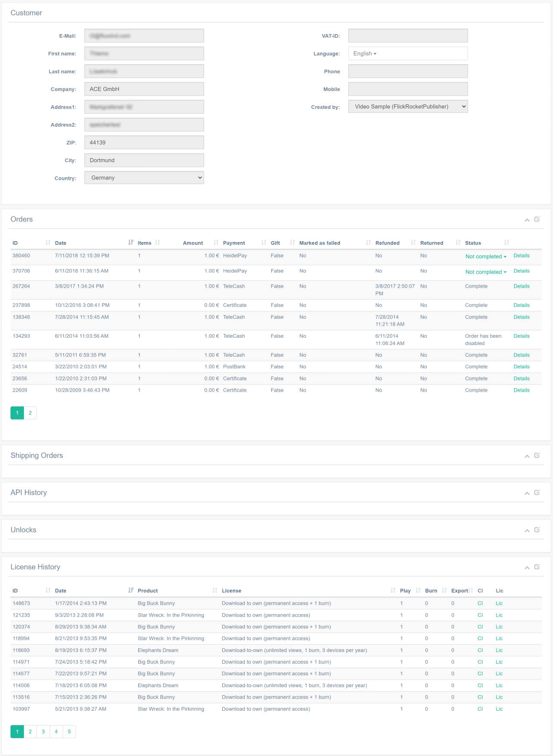Collapse the Orders panel
Viewport: 553px width, 756px height.
point(527,220)
